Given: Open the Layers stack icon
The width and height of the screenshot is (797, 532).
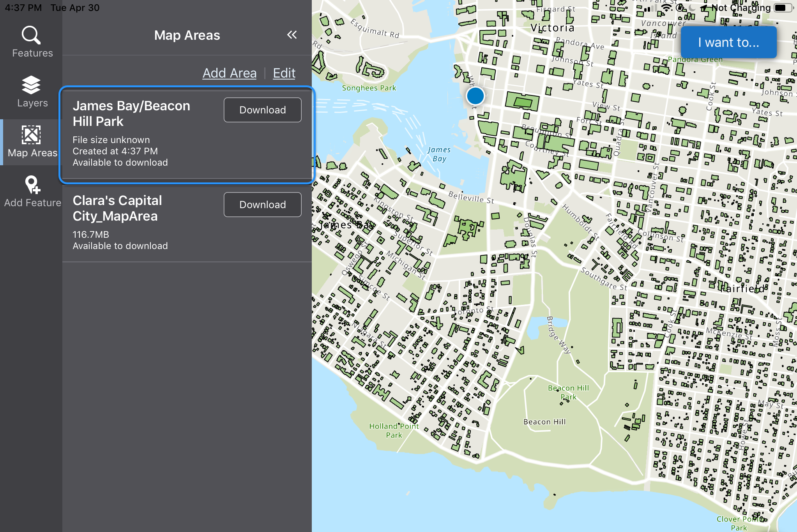Looking at the screenshot, I should [31, 85].
